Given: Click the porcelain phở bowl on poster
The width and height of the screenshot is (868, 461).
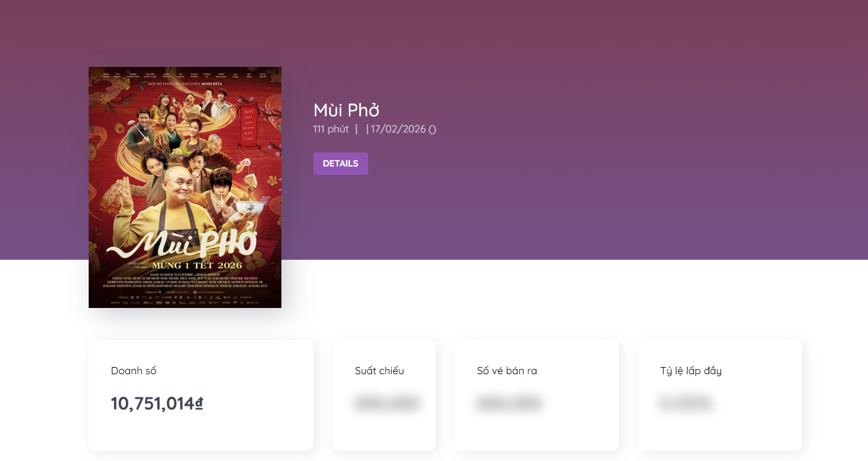Looking at the screenshot, I should [251, 207].
